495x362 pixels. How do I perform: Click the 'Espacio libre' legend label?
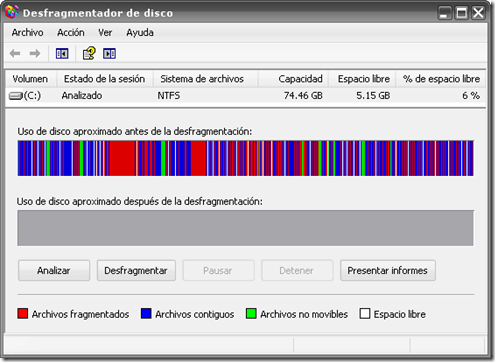pos(400,314)
